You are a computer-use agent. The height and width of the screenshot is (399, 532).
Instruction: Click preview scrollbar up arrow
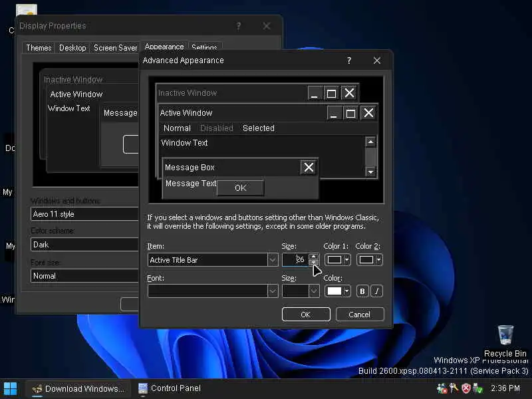click(370, 142)
